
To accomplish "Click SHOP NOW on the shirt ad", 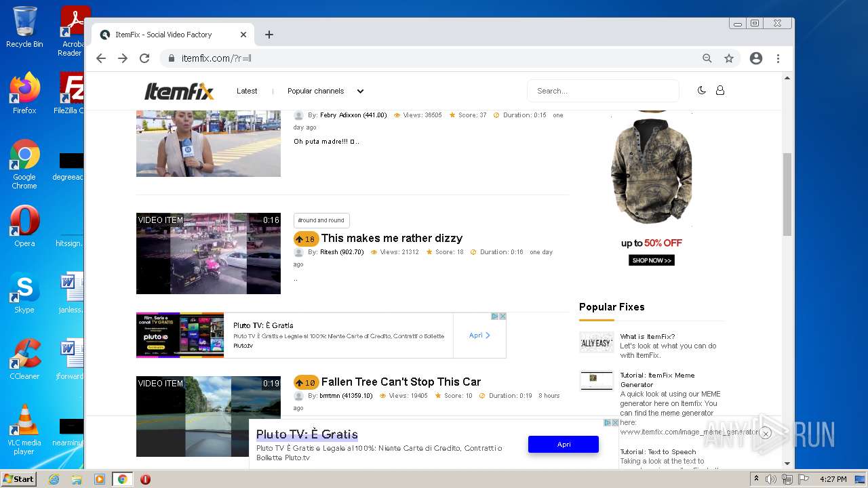I will 652,260.
